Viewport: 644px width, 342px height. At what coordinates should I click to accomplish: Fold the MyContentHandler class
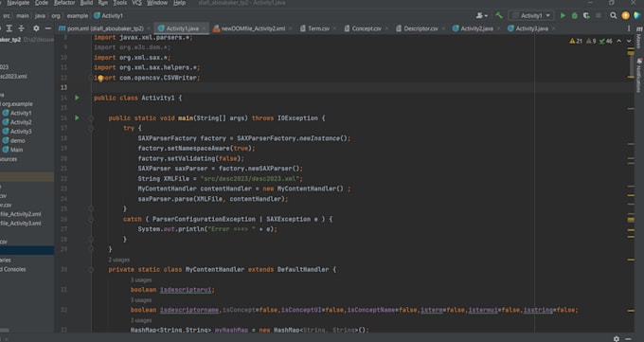pos(91,270)
